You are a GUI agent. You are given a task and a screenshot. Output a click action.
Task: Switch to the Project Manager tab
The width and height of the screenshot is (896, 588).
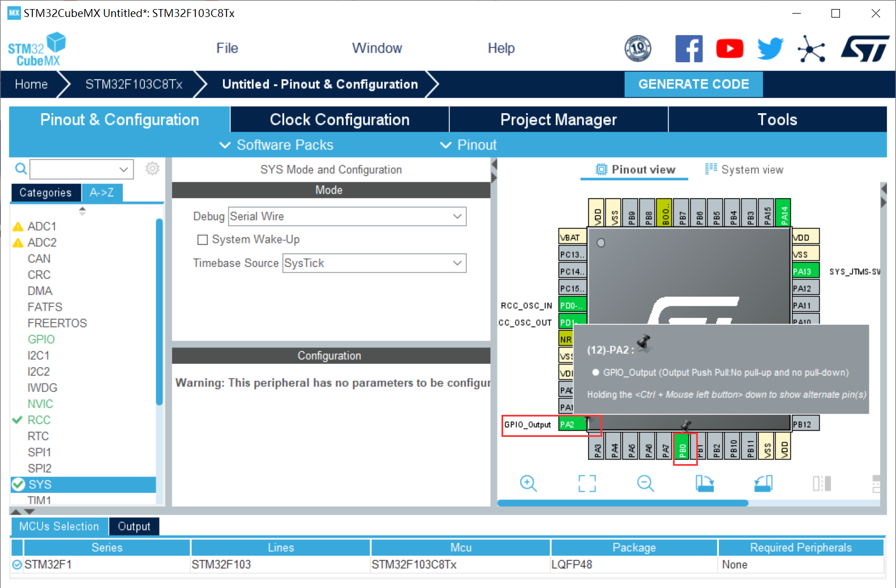[559, 119]
